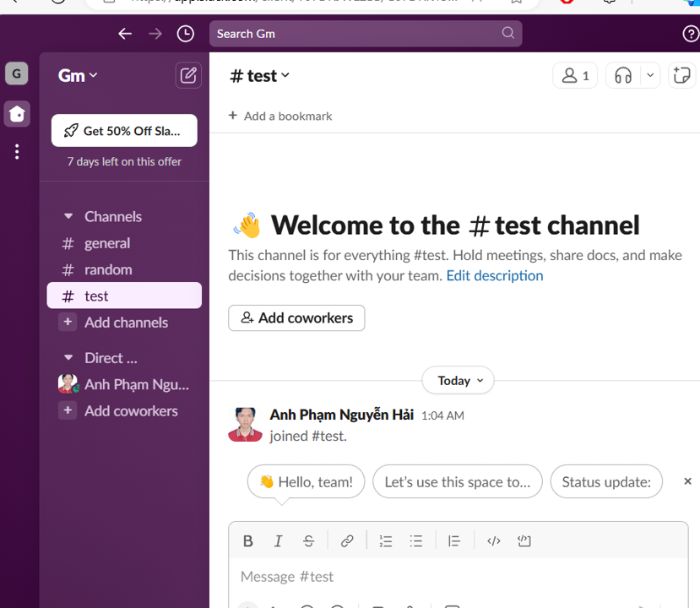Choose the 'Hello, team!' suggestion
The image size is (700, 608).
307,481
